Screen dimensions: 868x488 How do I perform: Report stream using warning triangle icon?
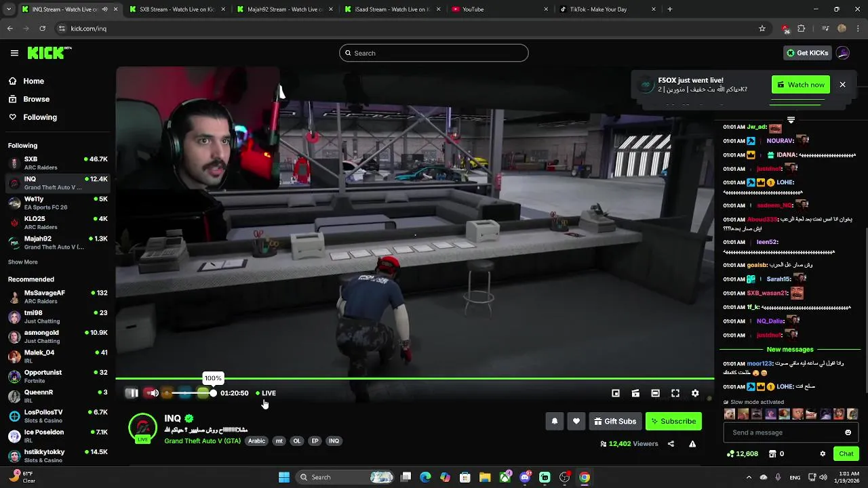point(692,444)
